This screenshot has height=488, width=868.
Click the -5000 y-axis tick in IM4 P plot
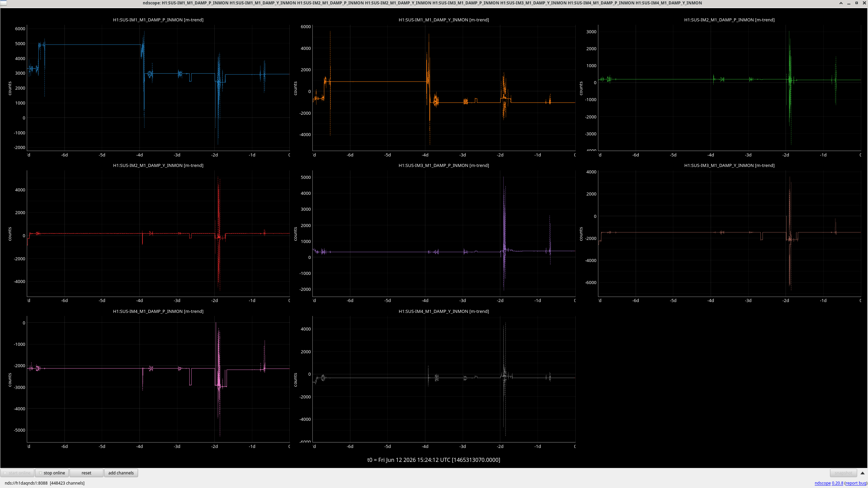click(19, 430)
